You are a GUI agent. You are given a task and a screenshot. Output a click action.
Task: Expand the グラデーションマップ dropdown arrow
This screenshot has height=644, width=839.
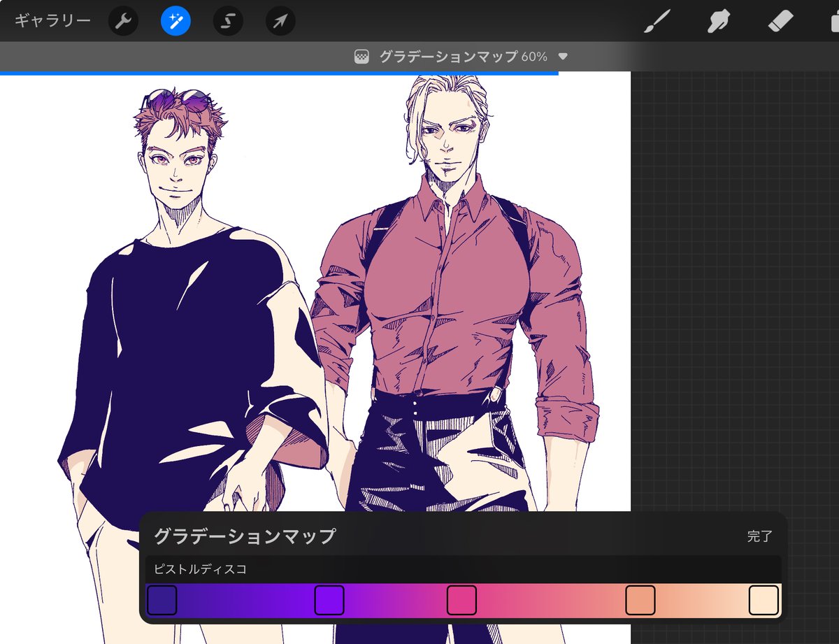coord(563,57)
